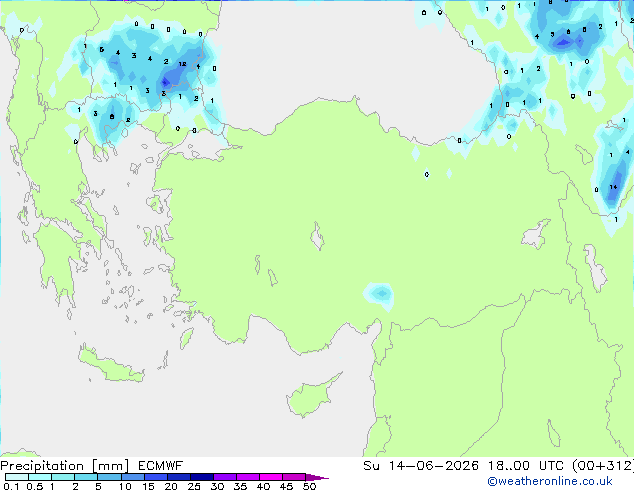Click the 0.1 to 0.5 mm legend swatch
This screenshot has height=490, width=634.
point(17,477)
